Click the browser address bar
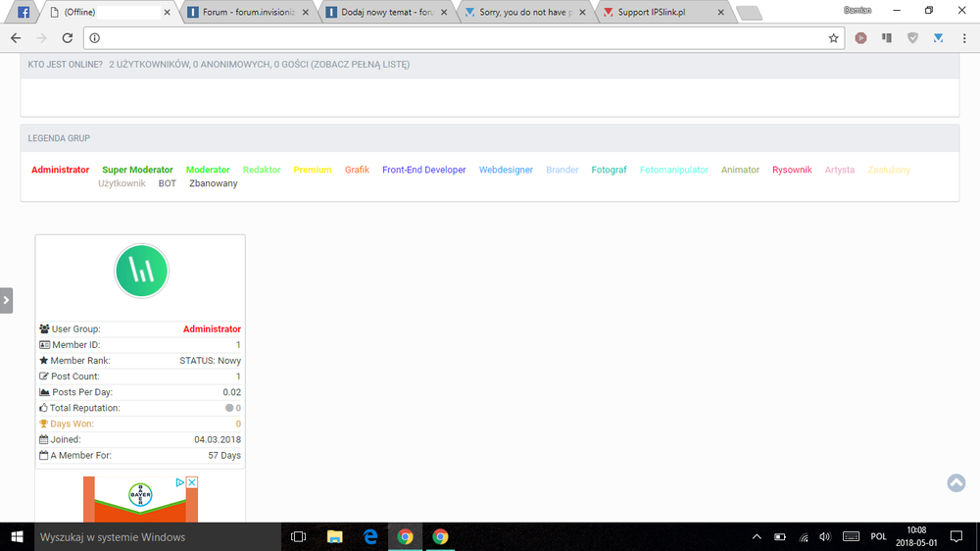This screenshot has height=551, width=980. 461,38
